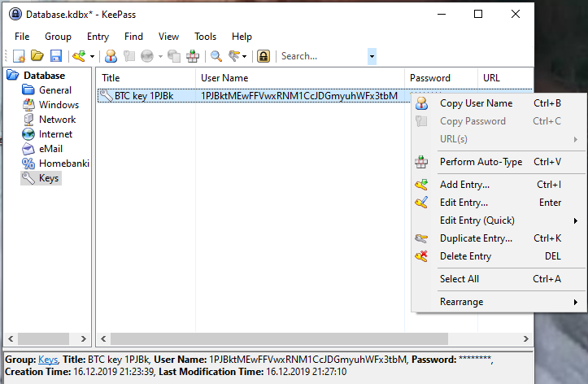Open the Entry menu
Image resolution: width=588 pixels, height=384 pixels.
(98, 37)
